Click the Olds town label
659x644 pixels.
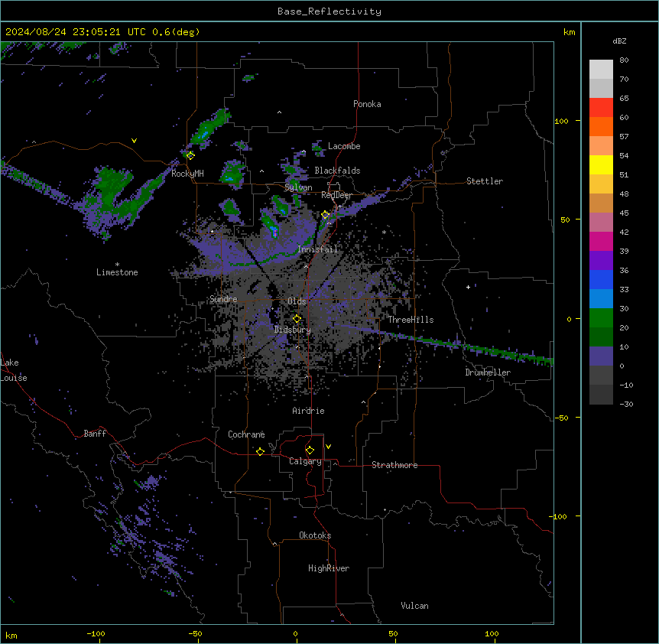tap(297, 301)
